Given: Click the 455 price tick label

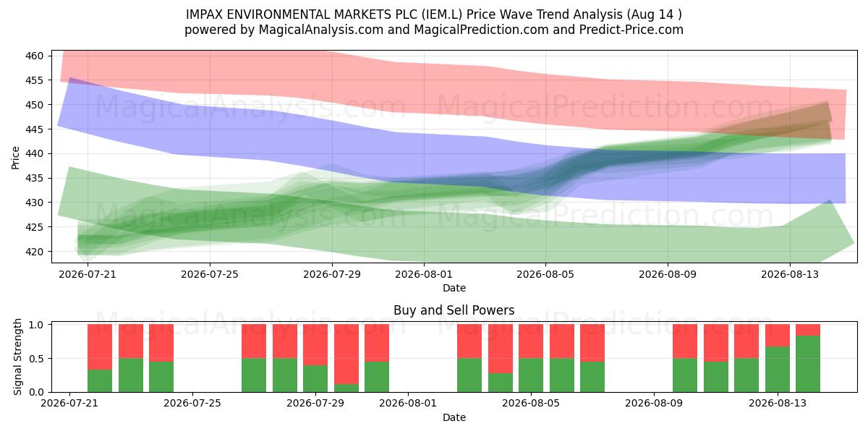Looking at the screenshot, I should point(36,80).
